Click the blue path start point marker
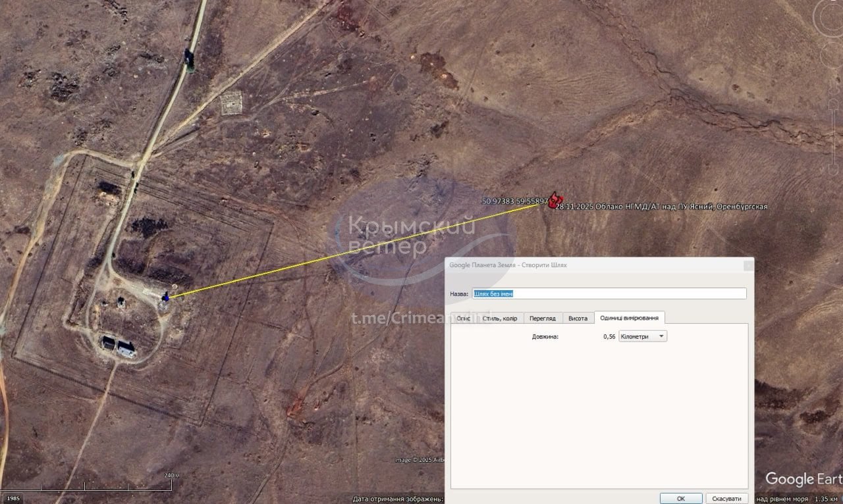843x504 pixels. [166, 297]
